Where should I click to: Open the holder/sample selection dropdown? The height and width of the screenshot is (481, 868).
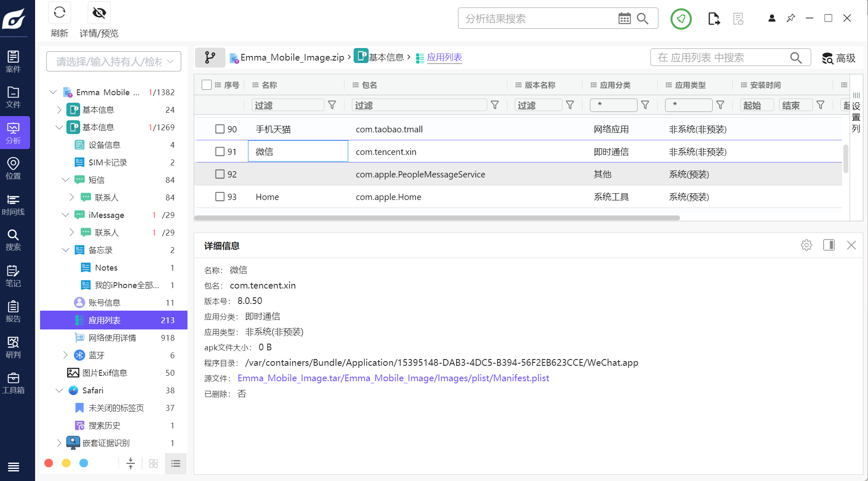(114, 62)
